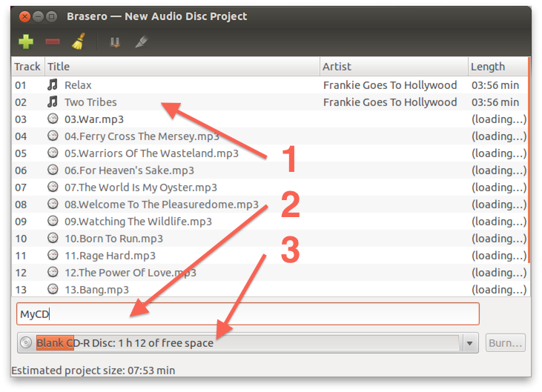
Task: Click the pause insert toolbar icon
Action: coord(115,42)
